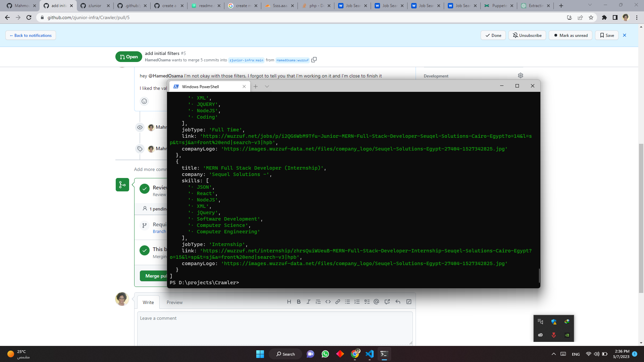This screenshot has height=362, width=644.
Task: Open Development section settings gear
Action: [521, 76]
